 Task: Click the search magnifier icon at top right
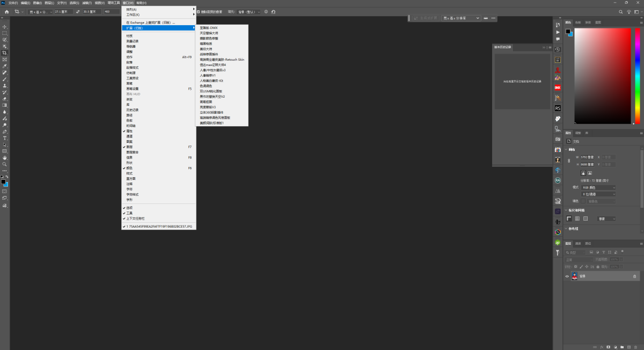[x=621, y=11]
